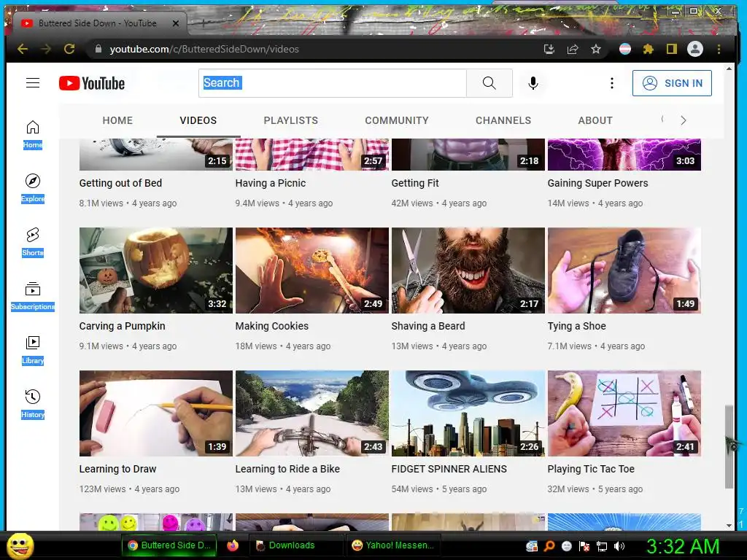This screenshot has width=747, height=560.
Task: Open a new browser tab
Action: tap(204, 23)
